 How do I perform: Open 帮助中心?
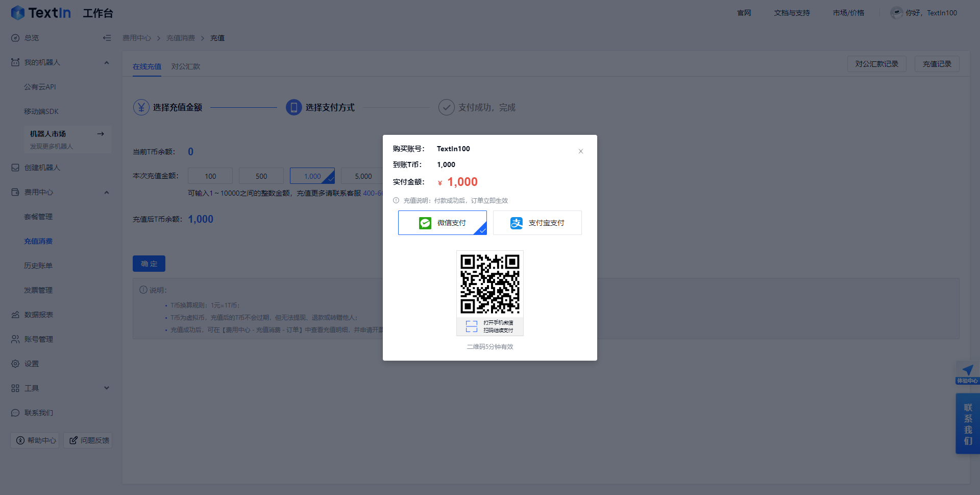coord(35,440)
